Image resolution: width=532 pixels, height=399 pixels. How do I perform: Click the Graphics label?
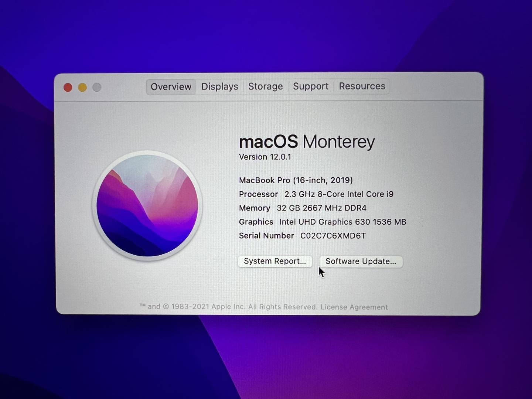(256, 222)
